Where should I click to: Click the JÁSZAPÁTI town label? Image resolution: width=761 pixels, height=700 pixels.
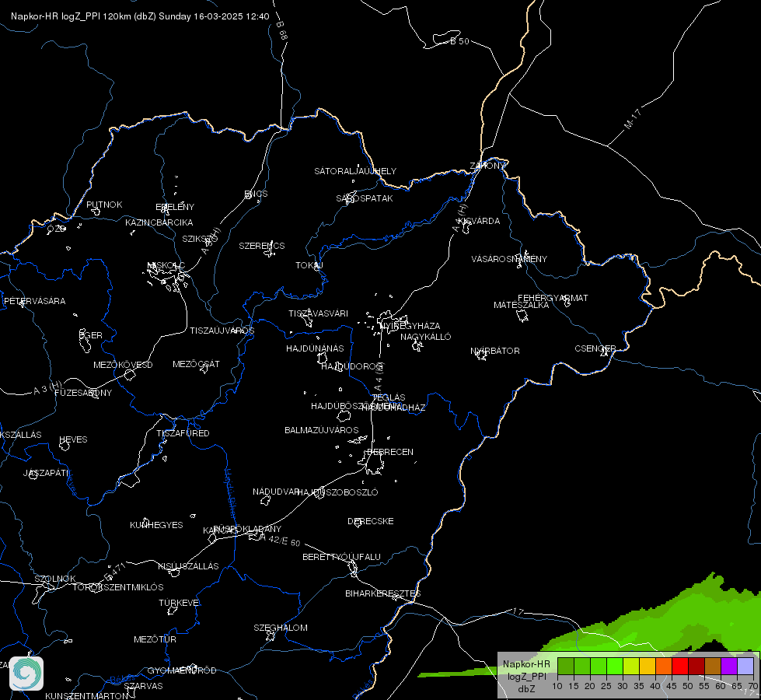point(46,473)
